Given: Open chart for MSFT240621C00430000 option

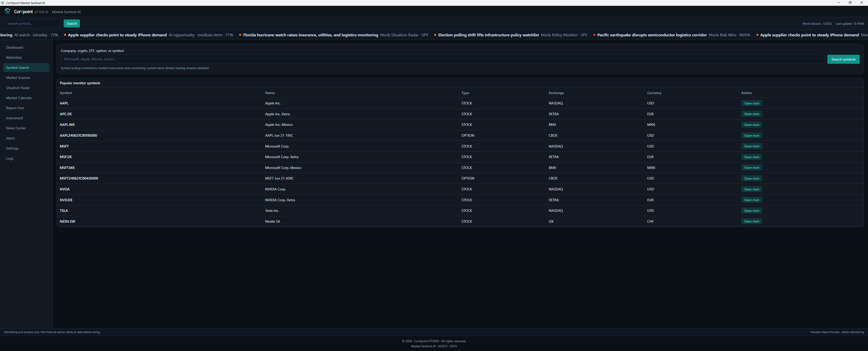Looking at the screenshot, I should 751,178.
